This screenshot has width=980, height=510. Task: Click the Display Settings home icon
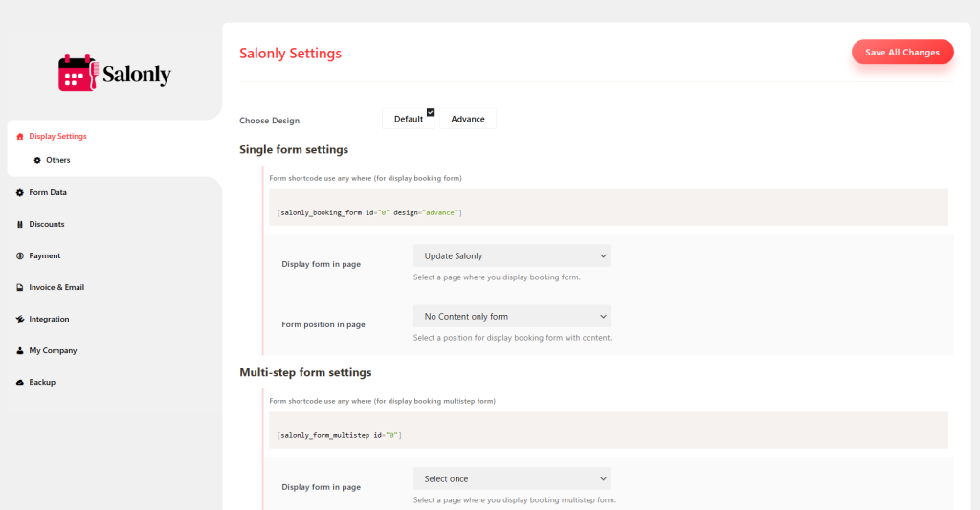[x=20, y=137]
